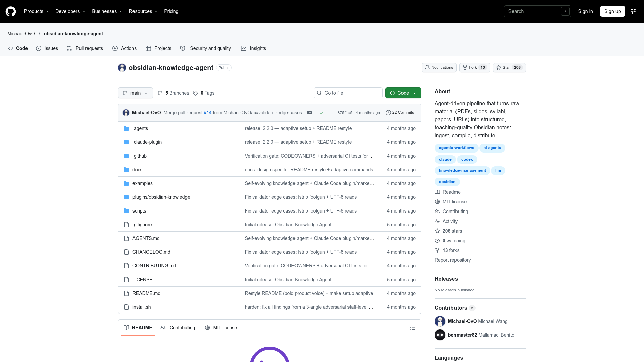Open the README outline list icon
The image size is (644, 362).
click(x=413, y=328)
